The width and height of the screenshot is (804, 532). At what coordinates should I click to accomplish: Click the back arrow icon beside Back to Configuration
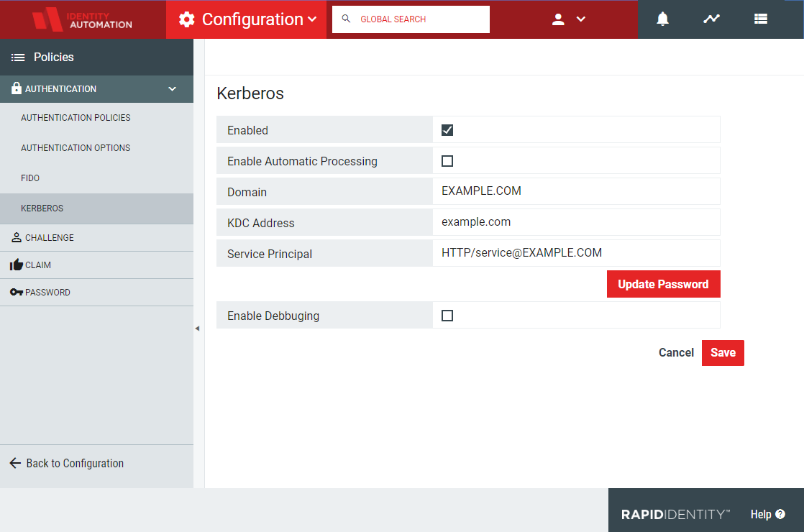pyautogui.click(x=15, y=463)
